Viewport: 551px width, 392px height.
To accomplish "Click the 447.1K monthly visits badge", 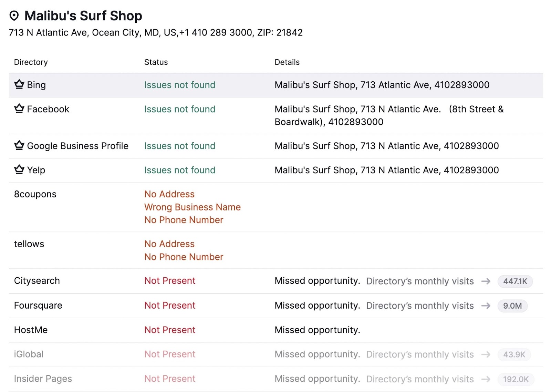I will click(x=514, y=281).
